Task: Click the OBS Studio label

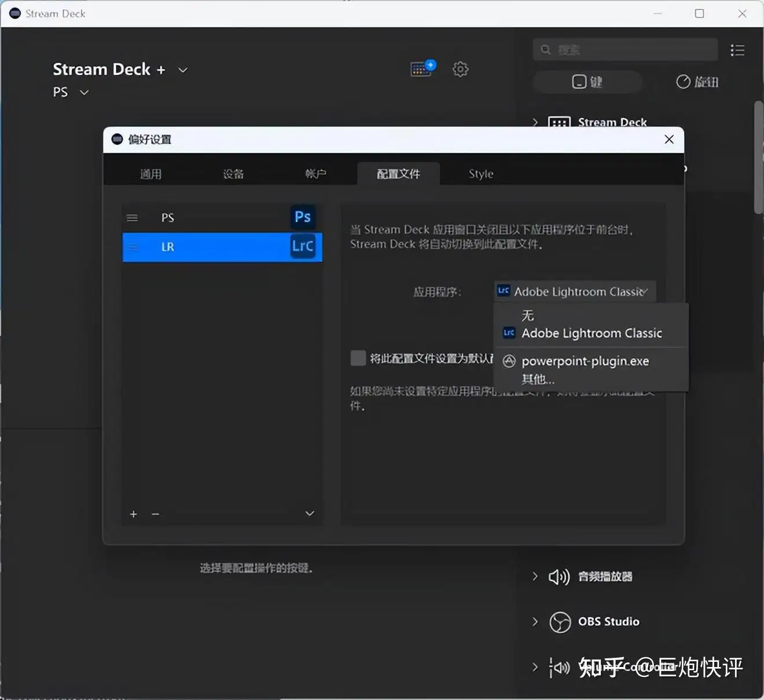Action: 608,621
